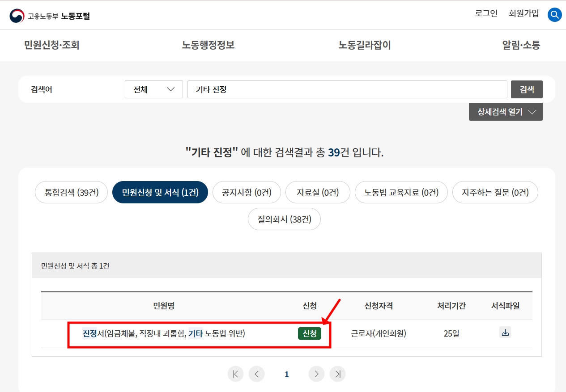The height and width of the screenshot is (392, 566).
Task: Click the 검색 search button
Action: 526,89
